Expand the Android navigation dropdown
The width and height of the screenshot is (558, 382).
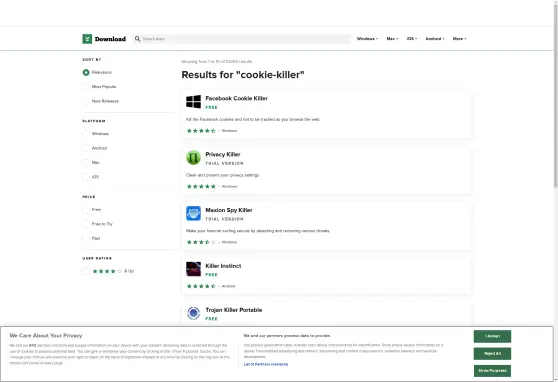435,39
